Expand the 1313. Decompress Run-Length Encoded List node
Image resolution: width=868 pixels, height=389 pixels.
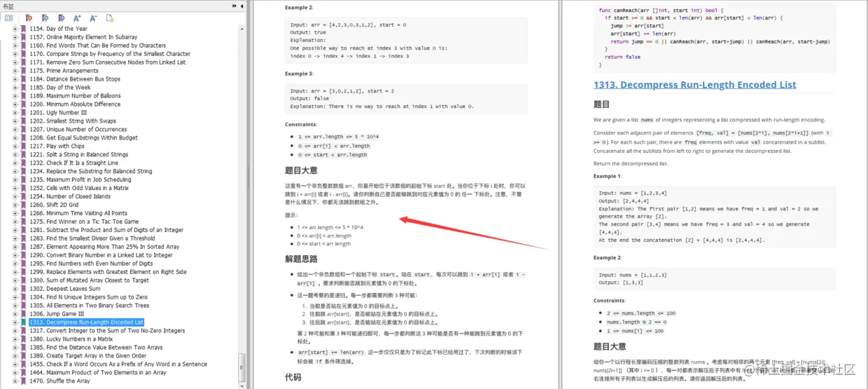point(15,322)
